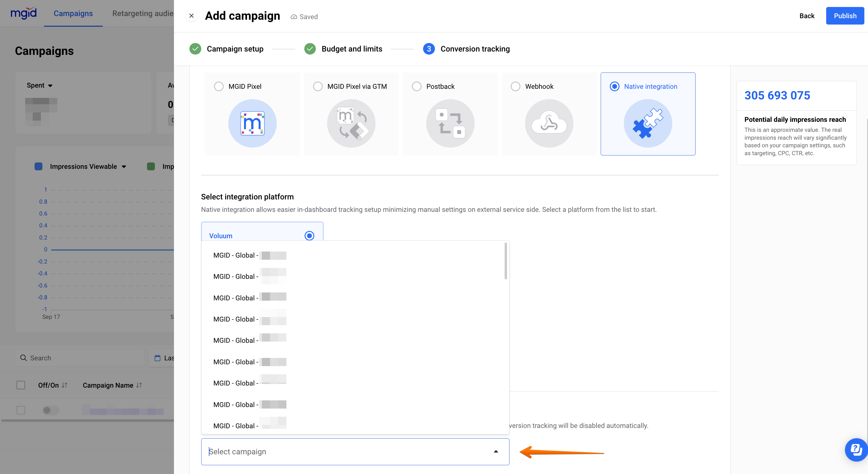Click the MGID Pixel logo icon

(x=252, y=123)
